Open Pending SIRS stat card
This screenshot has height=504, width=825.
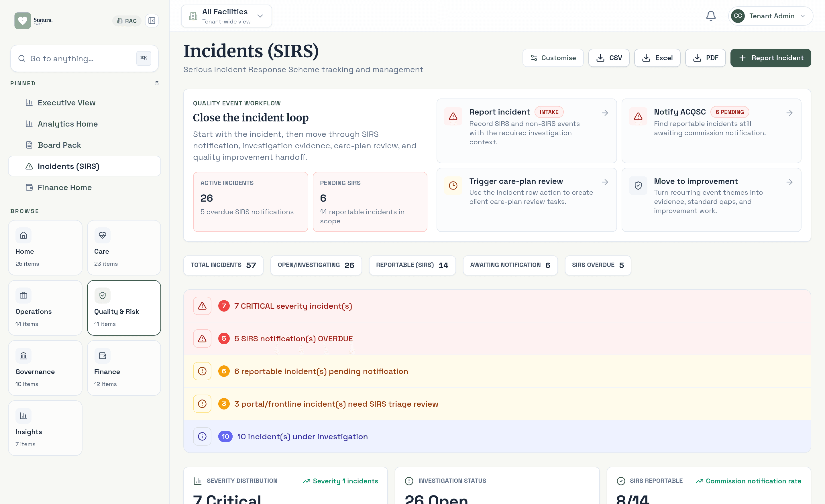point(370,202)
